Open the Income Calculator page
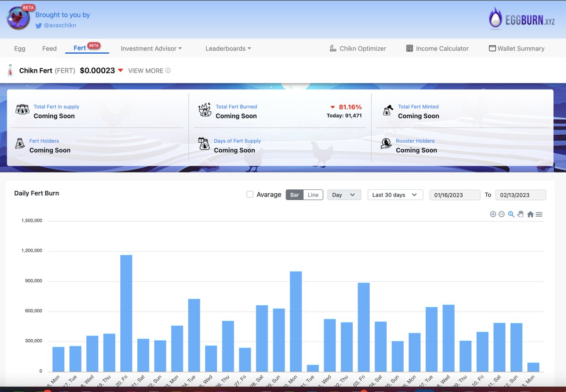Screen dimensions: 566x392 [x=437, y=49]
